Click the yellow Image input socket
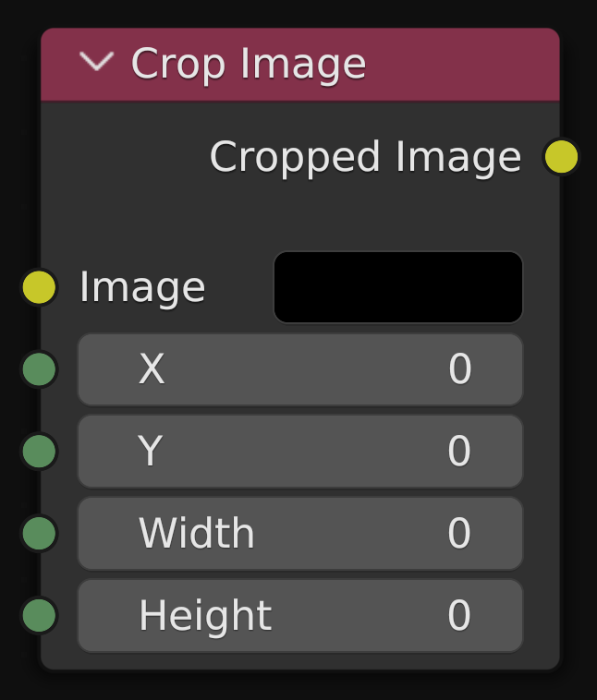This screenshot has width=597, height=700. click(x=40, y=287)
